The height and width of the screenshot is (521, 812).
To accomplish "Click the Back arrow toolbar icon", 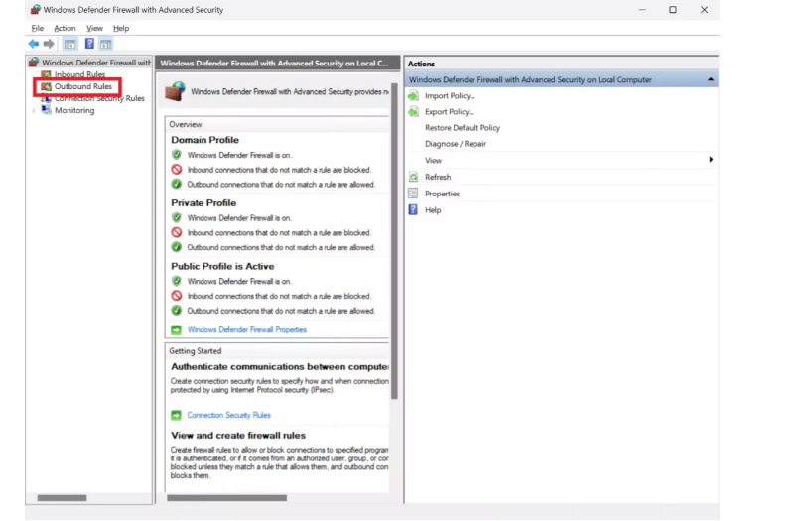I will [34, 44].
